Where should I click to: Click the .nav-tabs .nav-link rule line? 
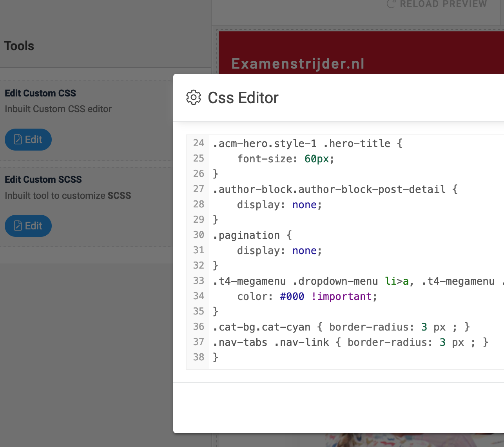pyautogui.click(x=351, y=342)
